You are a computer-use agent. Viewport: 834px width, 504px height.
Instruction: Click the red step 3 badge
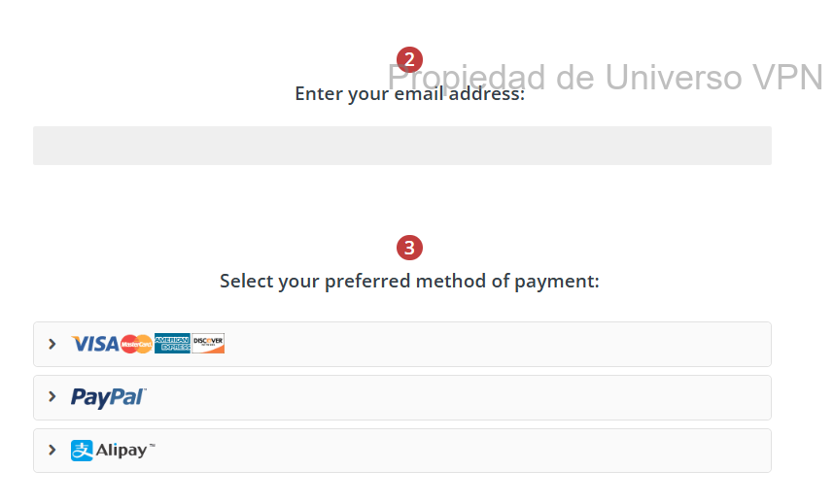409,248
